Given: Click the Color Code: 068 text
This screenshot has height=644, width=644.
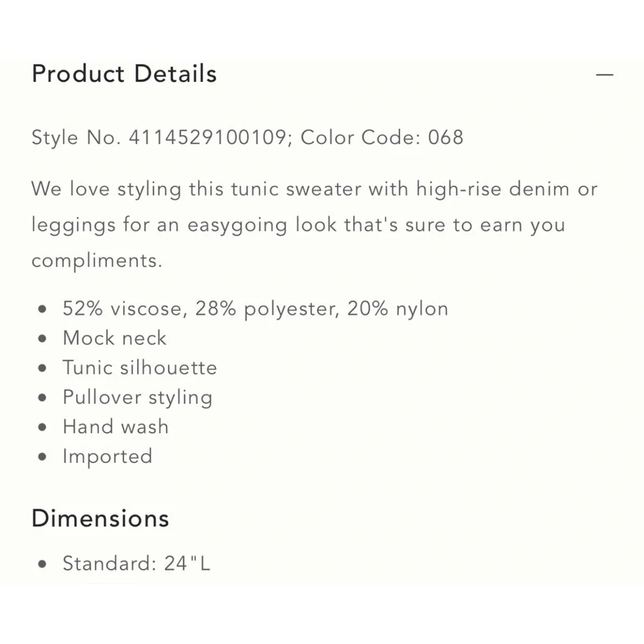Looking at the screenshot, I should tap(382, 138).
